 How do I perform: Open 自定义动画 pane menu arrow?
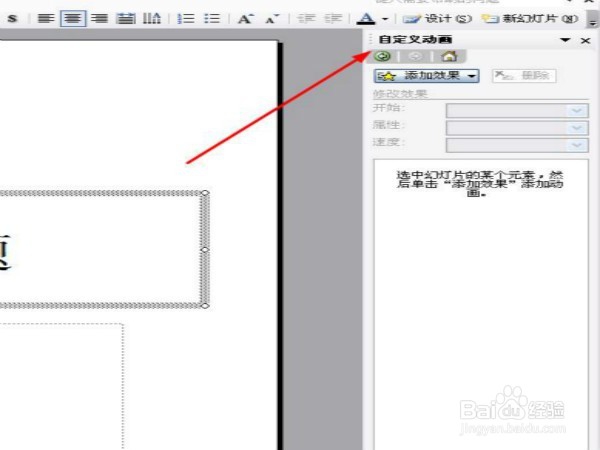point(565,40)
